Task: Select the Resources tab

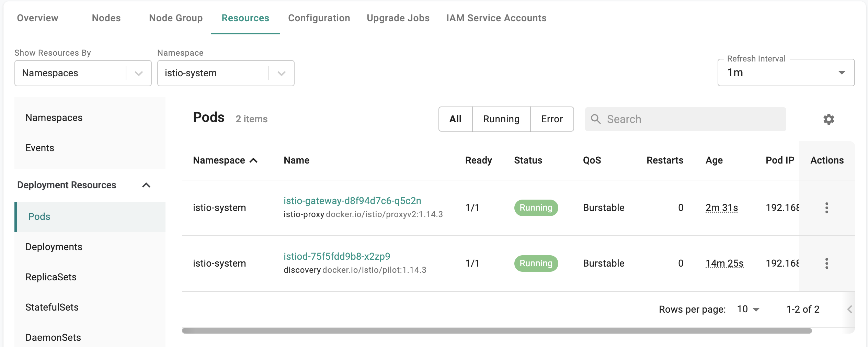Action: (x=245, y=18)
